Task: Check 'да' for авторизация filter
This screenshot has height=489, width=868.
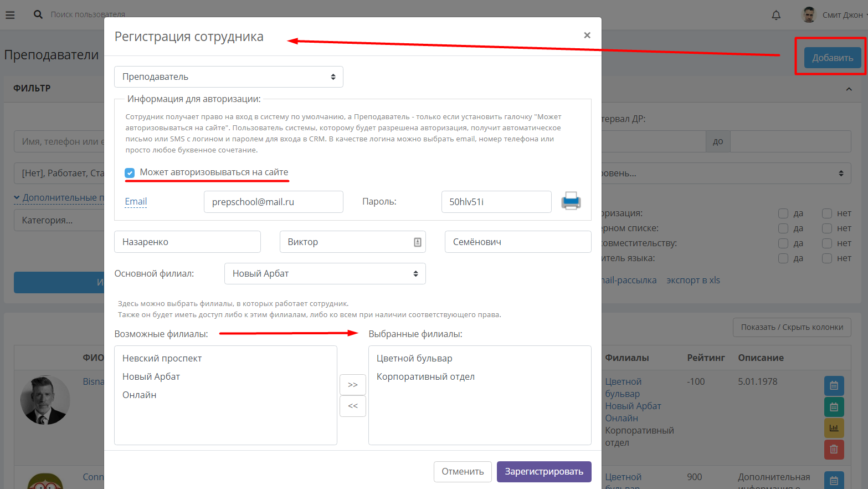Action: [x=783, y=213]
